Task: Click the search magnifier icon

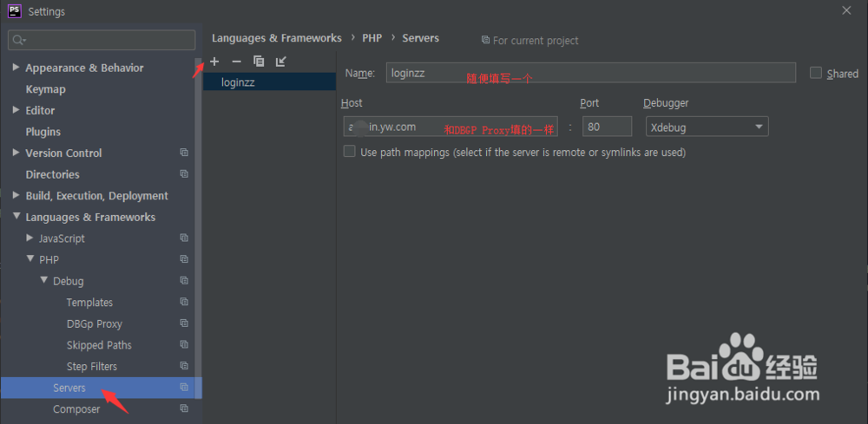Action: (x=19, y=40)
